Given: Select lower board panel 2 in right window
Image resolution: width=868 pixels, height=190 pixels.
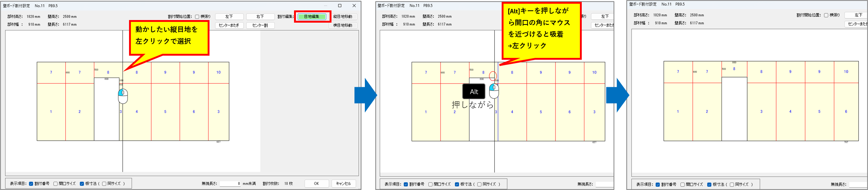Looking at the screenshot, I should [x=707, y=112].
